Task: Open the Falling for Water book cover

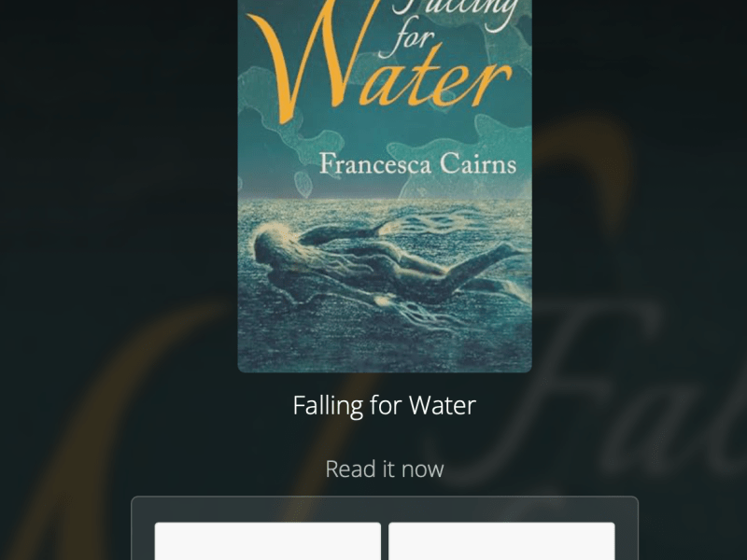Action: pyautogui.click(x=385, y=186)
